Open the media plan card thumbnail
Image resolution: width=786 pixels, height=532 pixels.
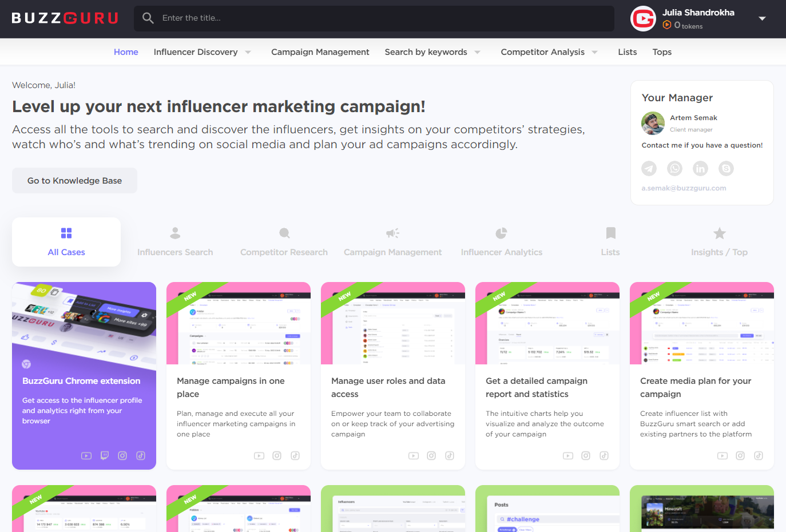702,323
